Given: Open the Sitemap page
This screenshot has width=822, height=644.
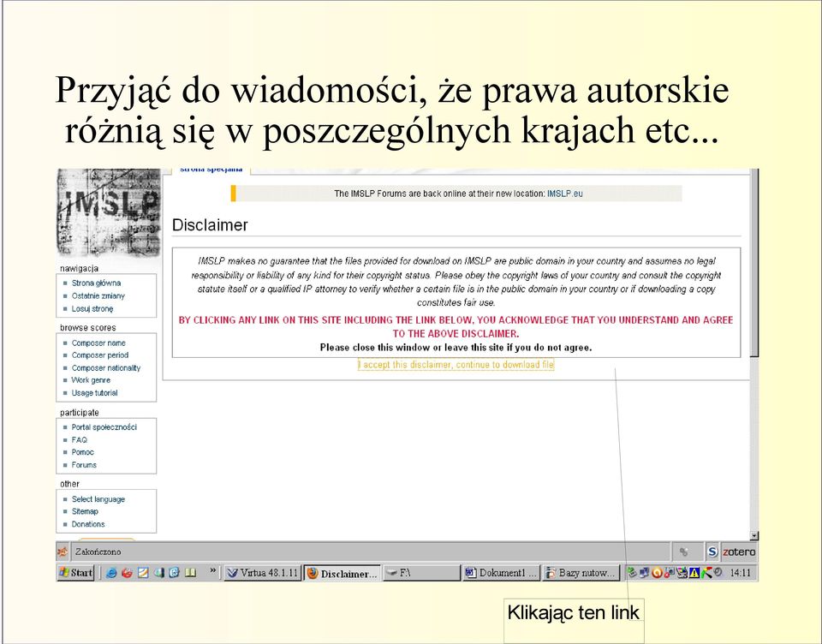Looking at the screenshot, I should [85, 511].
